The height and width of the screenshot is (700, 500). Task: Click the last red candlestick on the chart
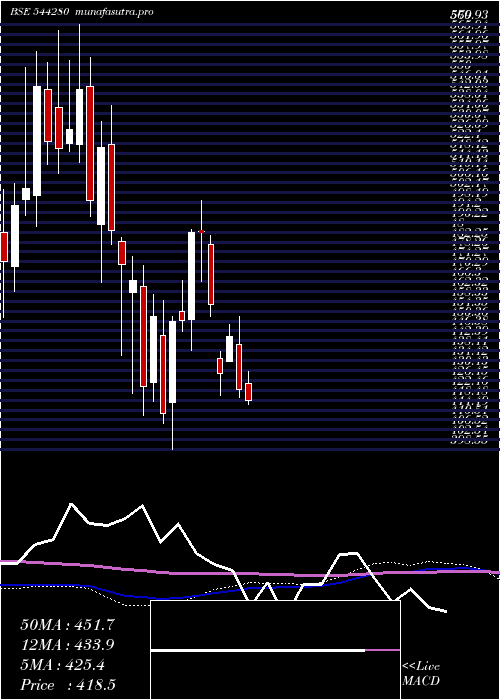249,392
